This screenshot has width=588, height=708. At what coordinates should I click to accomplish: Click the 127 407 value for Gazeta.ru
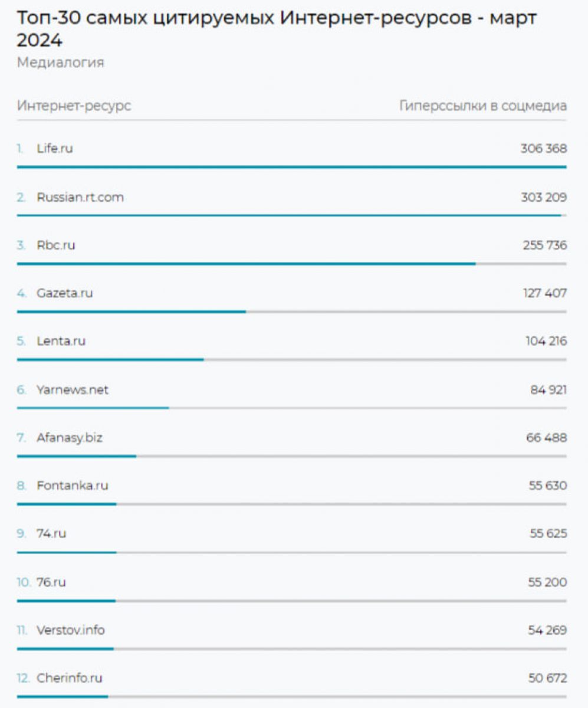click(x=545, y=293)
